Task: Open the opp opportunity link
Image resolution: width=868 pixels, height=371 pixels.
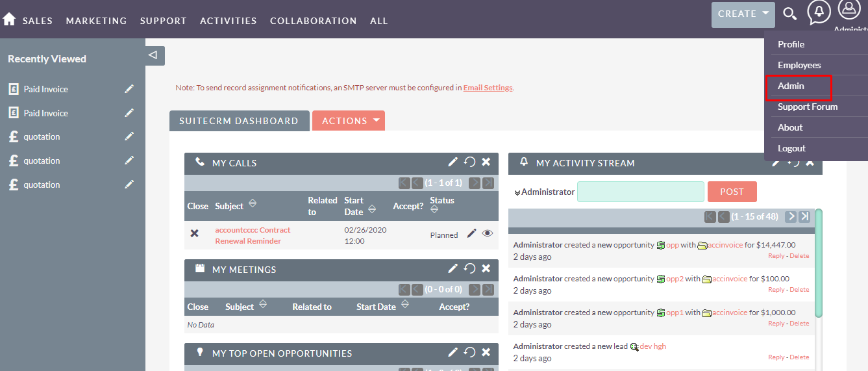Action: point(673,245)
